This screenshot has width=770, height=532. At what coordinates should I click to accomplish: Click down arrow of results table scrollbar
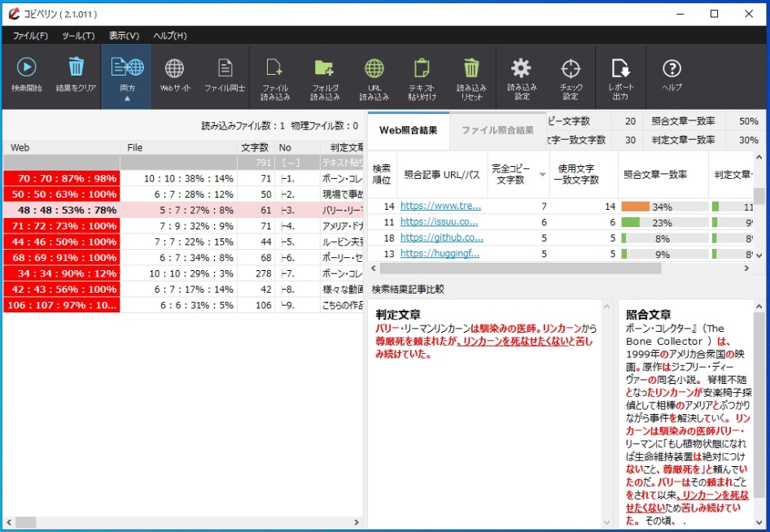point(759,255)
